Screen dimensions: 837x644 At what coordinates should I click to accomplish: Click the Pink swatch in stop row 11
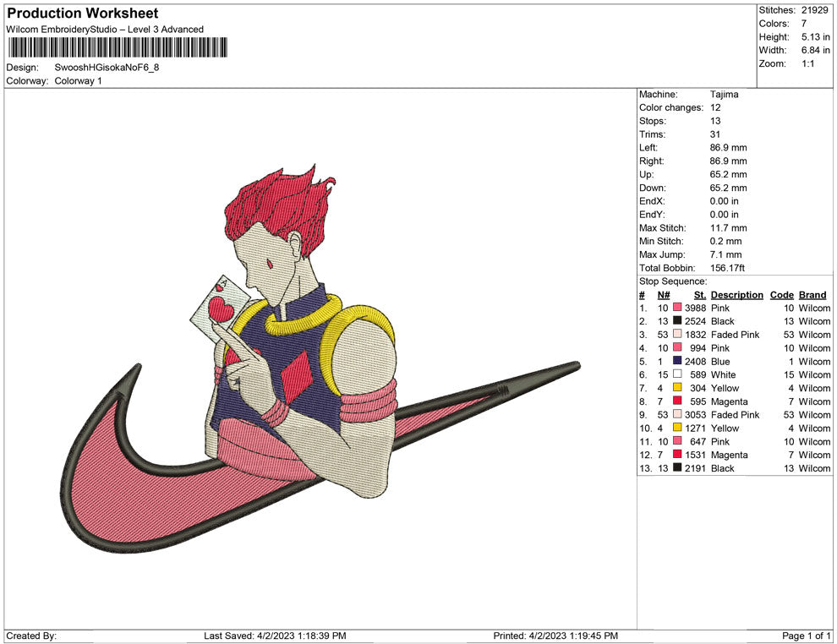pyautogui.click(x=677, y=440)
